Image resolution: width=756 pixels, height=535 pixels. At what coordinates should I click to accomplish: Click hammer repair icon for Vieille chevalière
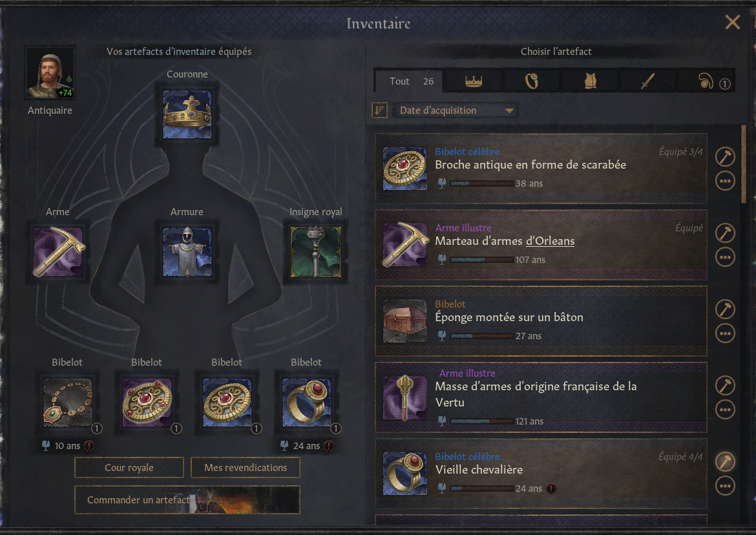point(724,461)
